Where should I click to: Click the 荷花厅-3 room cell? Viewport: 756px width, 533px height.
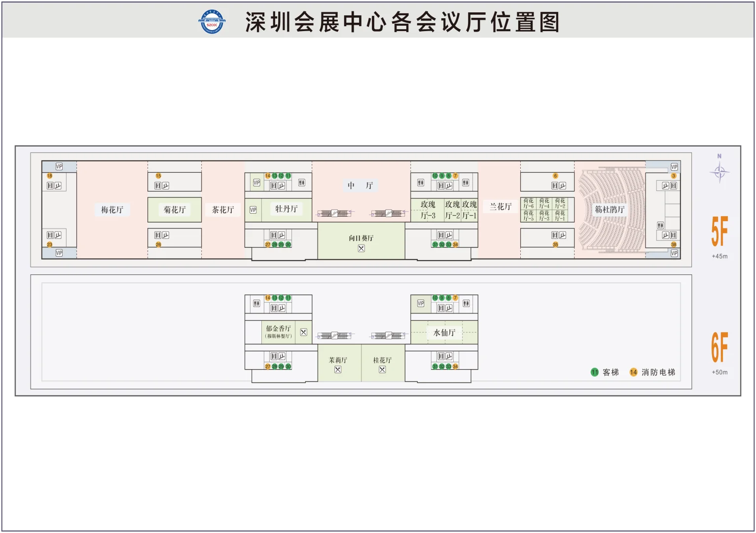pyautogui.click(x=543, y=215)
